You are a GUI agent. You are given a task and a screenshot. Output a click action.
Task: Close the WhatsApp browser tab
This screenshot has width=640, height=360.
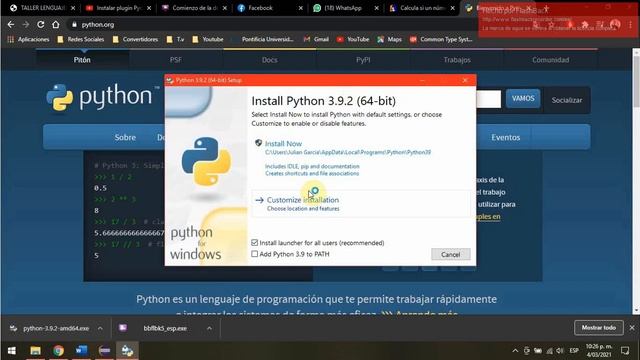(377, 8)
